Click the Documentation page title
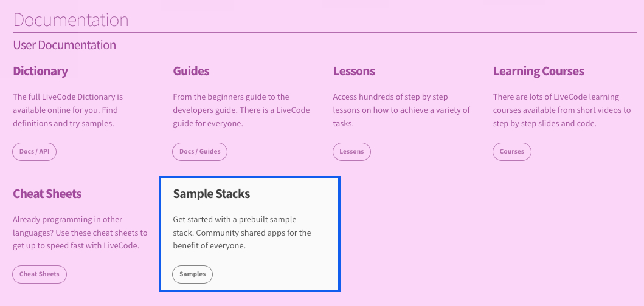The width and height of the screenshot is (644, 306). pos(71,19)
